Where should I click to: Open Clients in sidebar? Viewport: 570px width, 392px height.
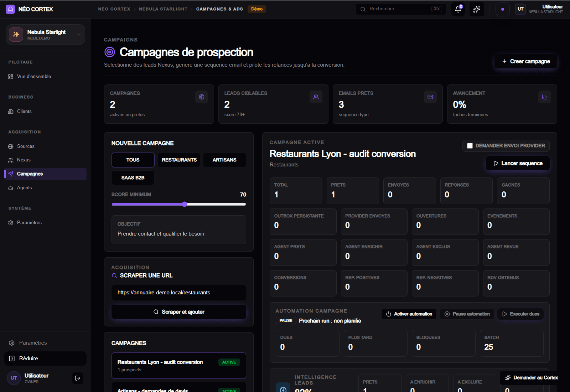coord(45,112)
